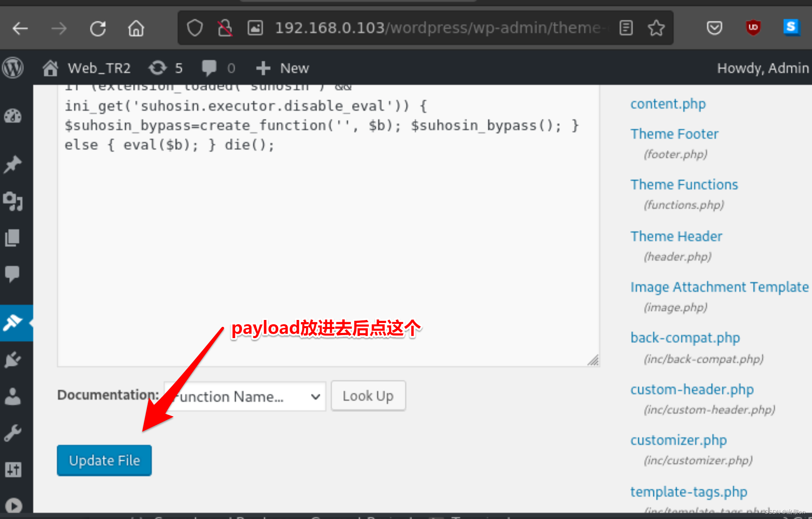
Task: Grab the textarea resize handle corner
Action: tap(593, 360)
